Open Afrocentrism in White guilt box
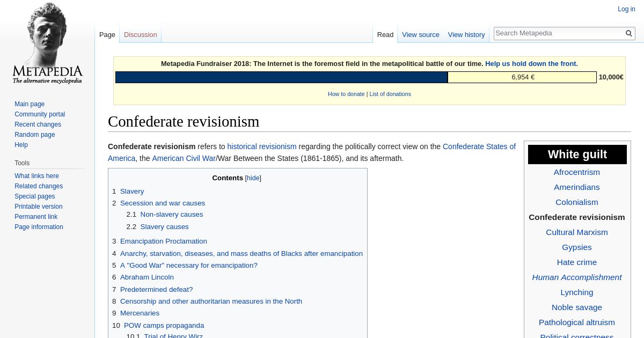The width and height of the screenshot is (644, 338). click(x=577, y=172)
